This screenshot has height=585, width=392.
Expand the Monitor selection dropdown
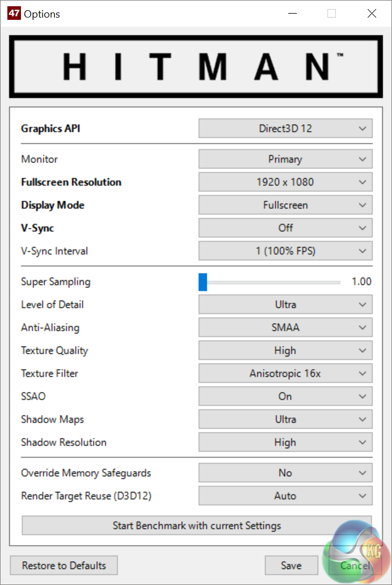click(x=286, y=159)
